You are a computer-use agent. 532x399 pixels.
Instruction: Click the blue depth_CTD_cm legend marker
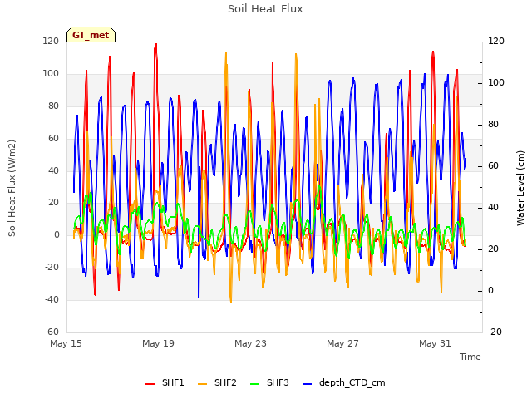pyautogui.click(x=307, y=384)
